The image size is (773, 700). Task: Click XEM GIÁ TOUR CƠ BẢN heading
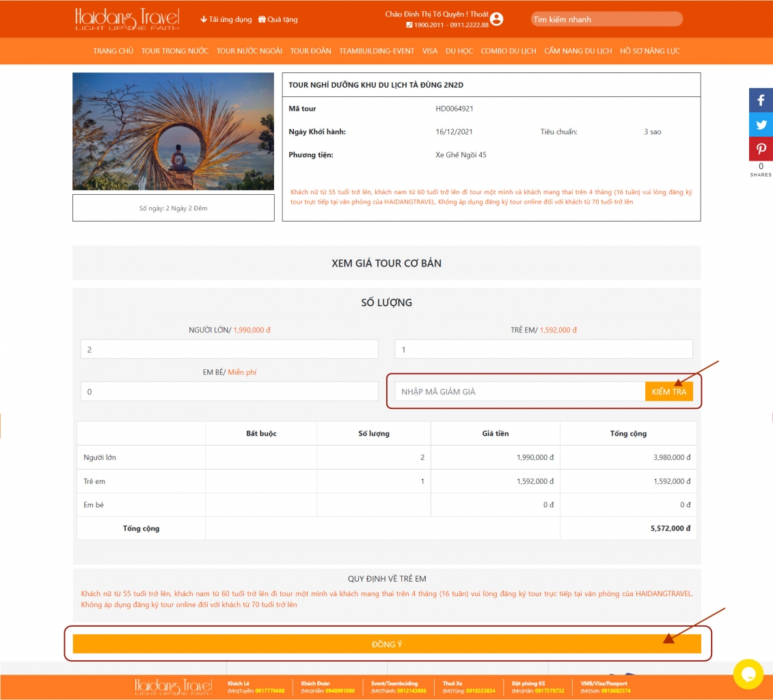coord(387,263)
